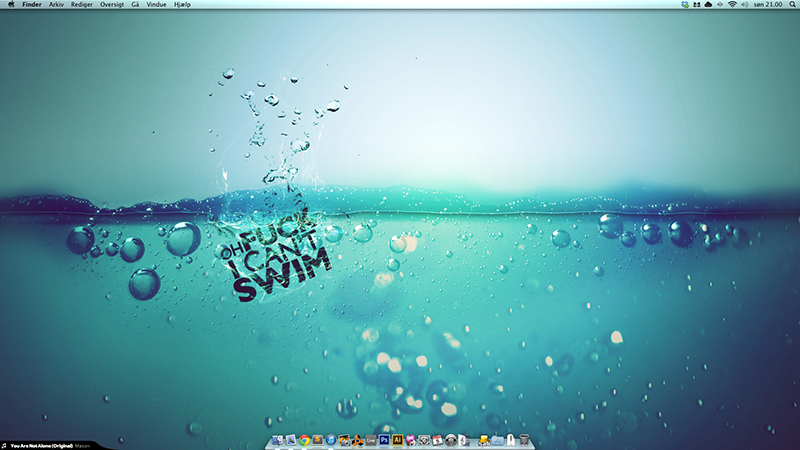Open the Trash in the Dock
The height and width of the screenshot is (450, 800).
click(x=524, y=440)
